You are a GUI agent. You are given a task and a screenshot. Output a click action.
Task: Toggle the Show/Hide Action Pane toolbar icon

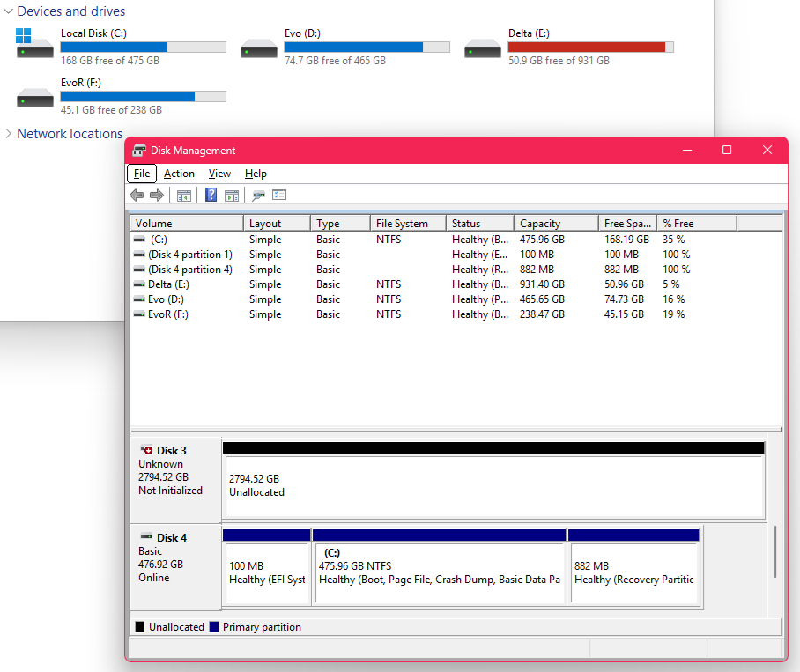232,196
